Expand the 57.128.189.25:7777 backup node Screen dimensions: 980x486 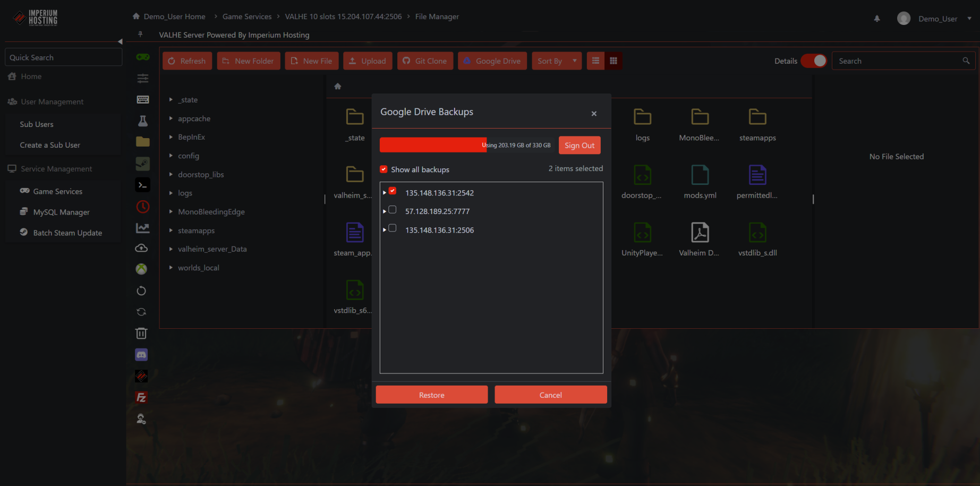(384, 211)
